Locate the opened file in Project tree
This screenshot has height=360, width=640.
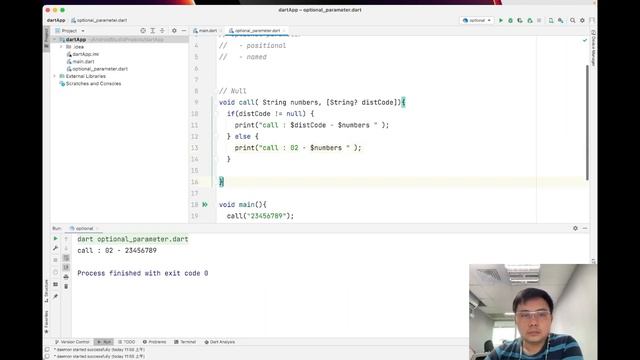click(143, 31)
